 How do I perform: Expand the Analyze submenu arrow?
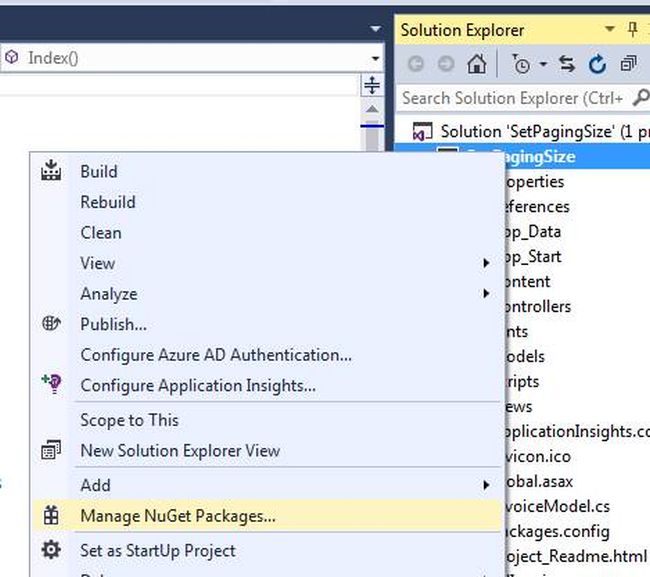click(x=486, y=293)
